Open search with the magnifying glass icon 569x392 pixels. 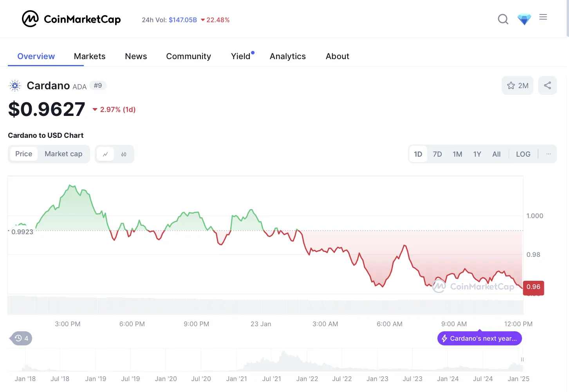coord(503,19)
